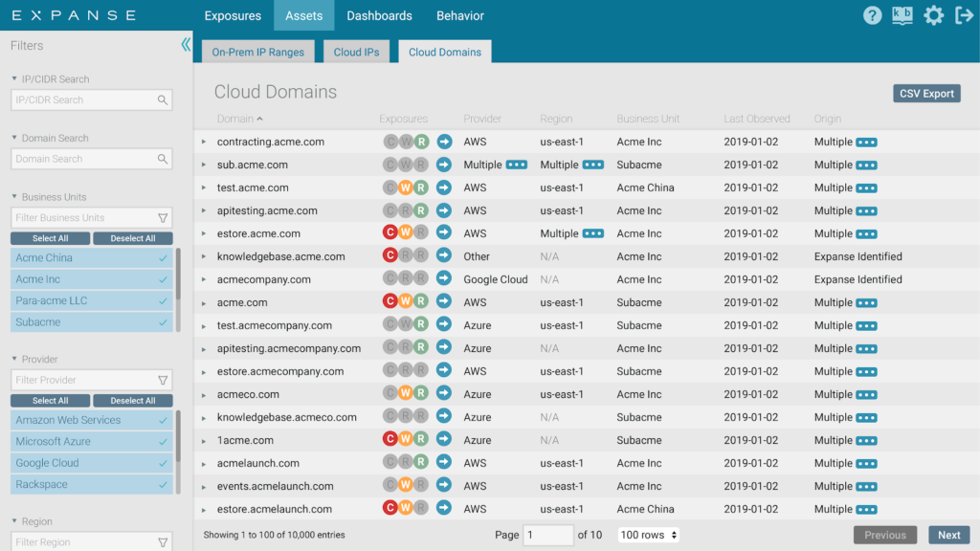Go to the Exposures menu
The width and height of the screenshot is (980, 551).
coord(233,15)
